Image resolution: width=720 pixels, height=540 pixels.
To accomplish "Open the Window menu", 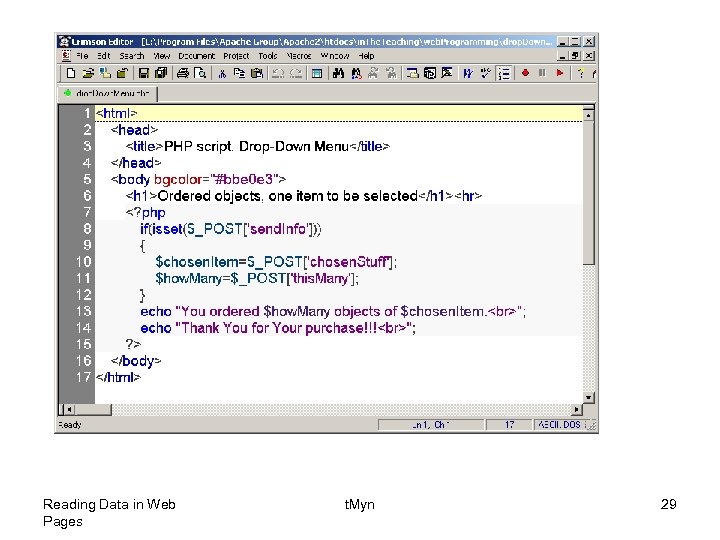I will [x=335, y=56].
